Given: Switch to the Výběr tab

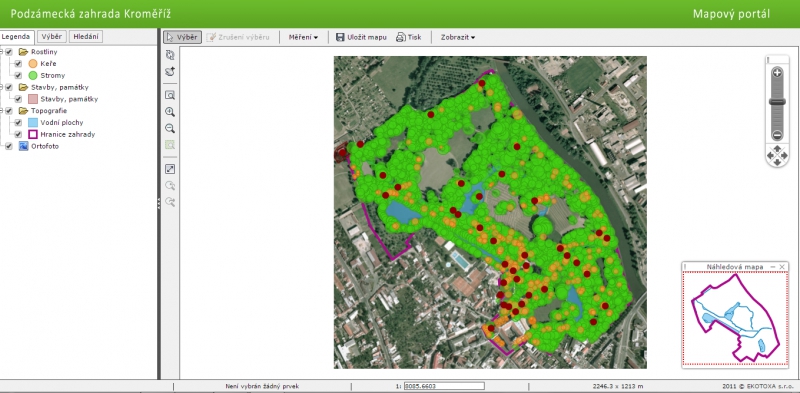Looking at the screenshot, I should pos(52,37).
